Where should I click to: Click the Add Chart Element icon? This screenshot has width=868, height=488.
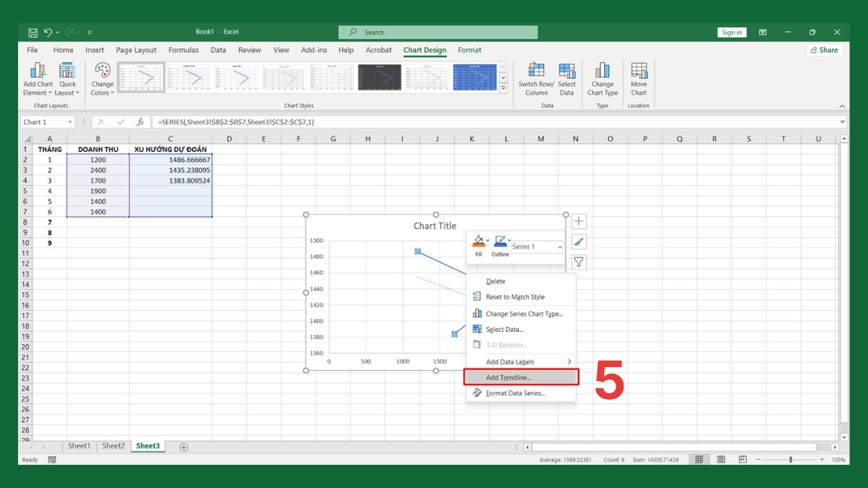coord(38,71)
